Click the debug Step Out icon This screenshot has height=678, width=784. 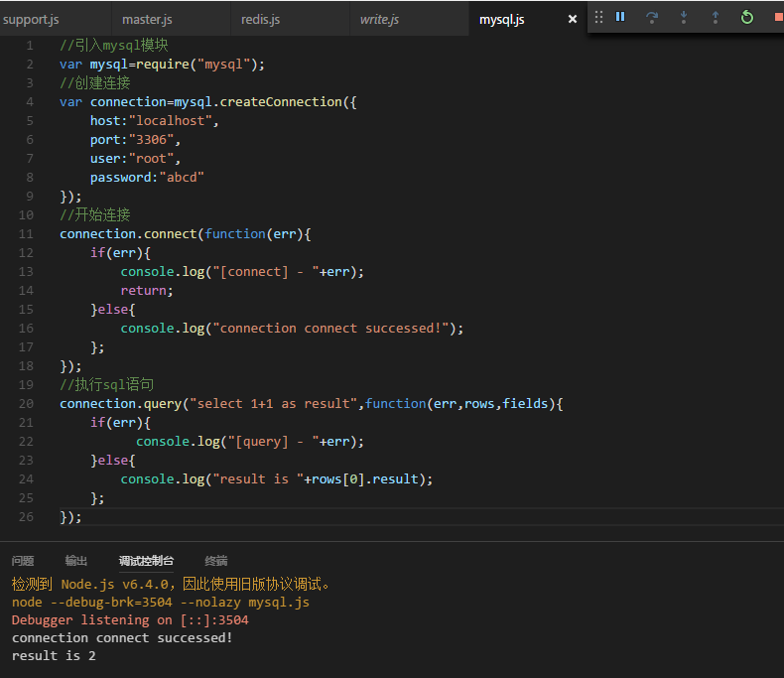click(715, 18)
